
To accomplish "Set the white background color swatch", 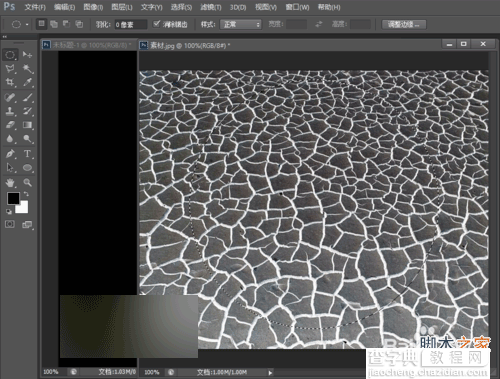I will tap(23, 208).
